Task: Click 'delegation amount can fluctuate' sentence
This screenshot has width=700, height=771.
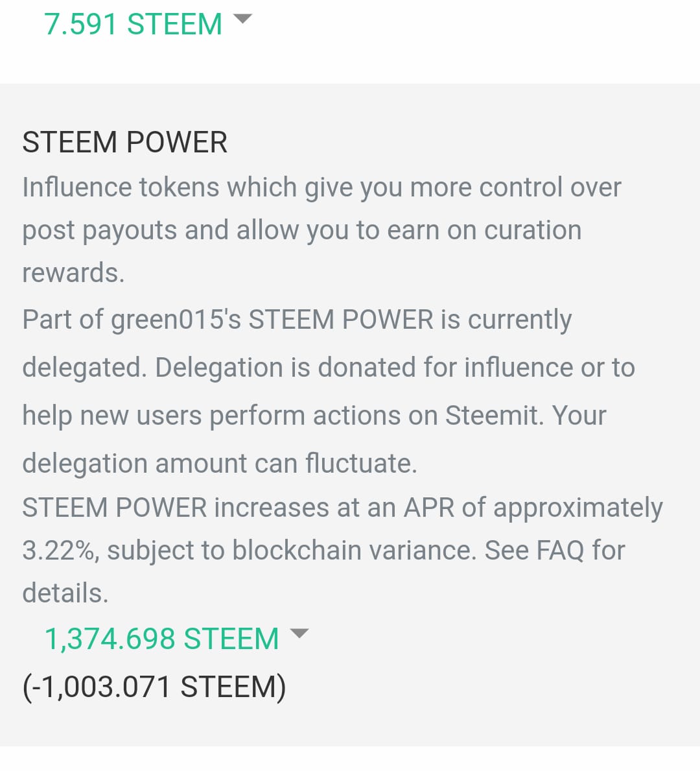Action: click(219, 464)
